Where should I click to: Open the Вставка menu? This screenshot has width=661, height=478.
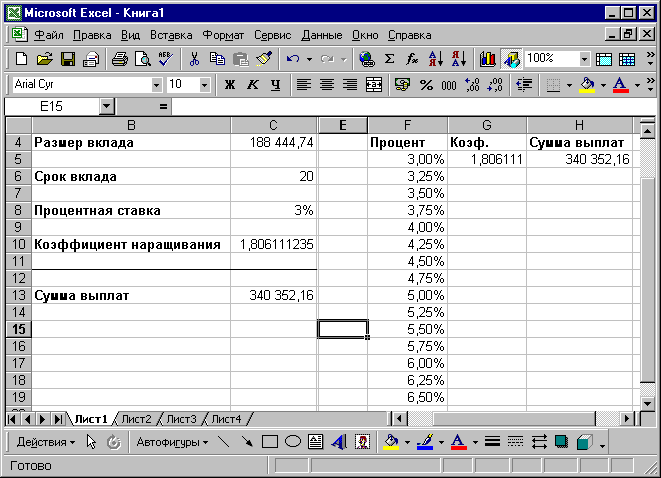click(171, 35)
